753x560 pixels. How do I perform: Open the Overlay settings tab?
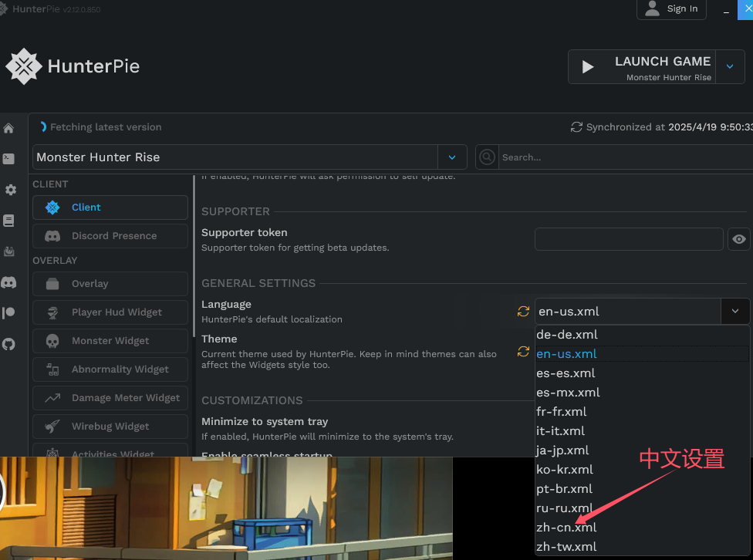(110, 284)
